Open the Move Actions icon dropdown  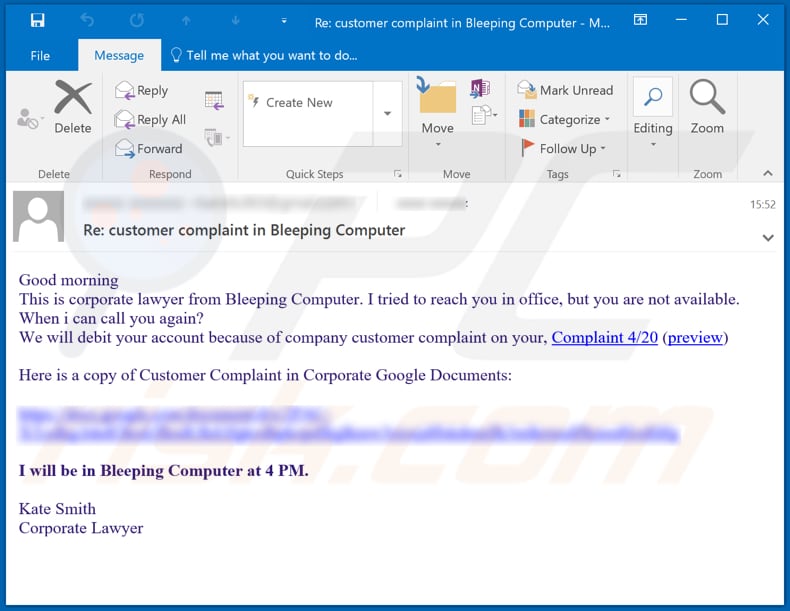(x=484, y=115)
